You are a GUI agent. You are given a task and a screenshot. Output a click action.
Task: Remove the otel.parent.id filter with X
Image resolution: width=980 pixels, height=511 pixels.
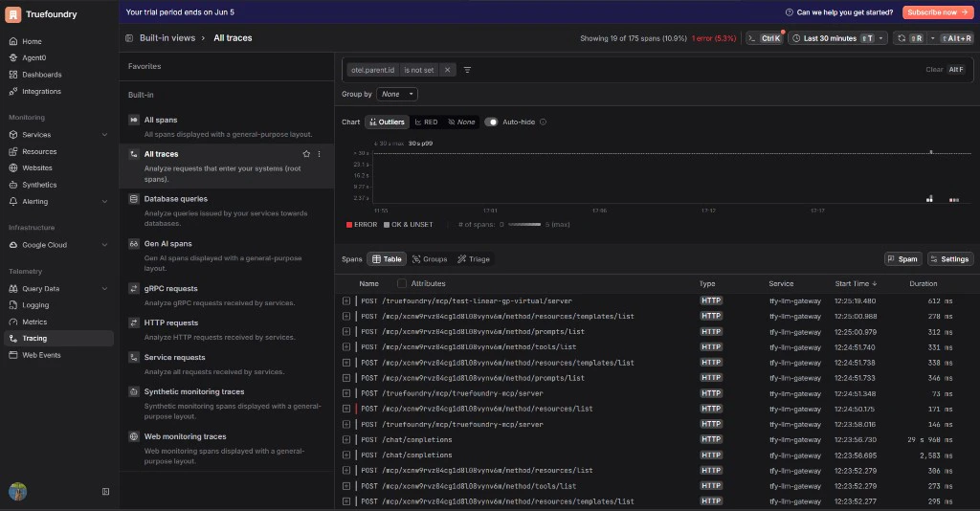pos(448,70)
